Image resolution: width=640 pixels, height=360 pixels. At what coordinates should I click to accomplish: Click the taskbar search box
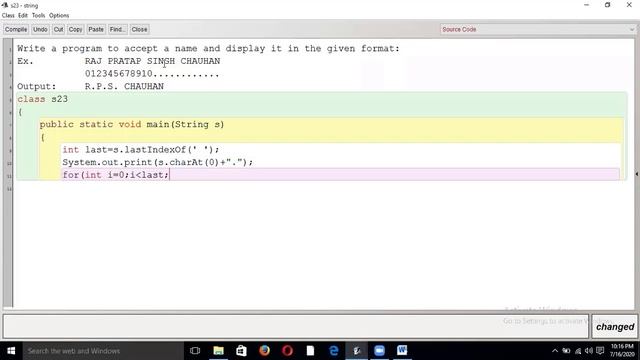click(103, 351)
